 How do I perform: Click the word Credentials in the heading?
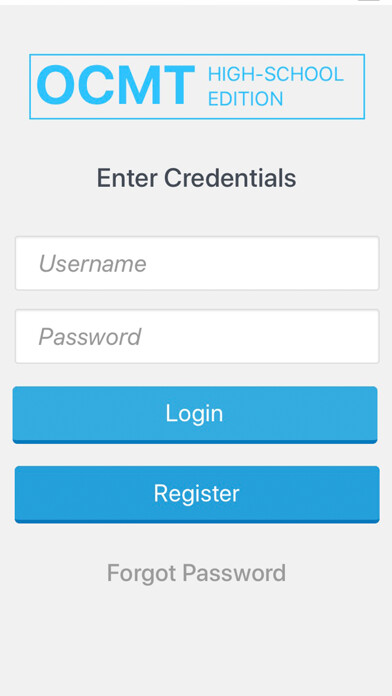click(230, 178)
